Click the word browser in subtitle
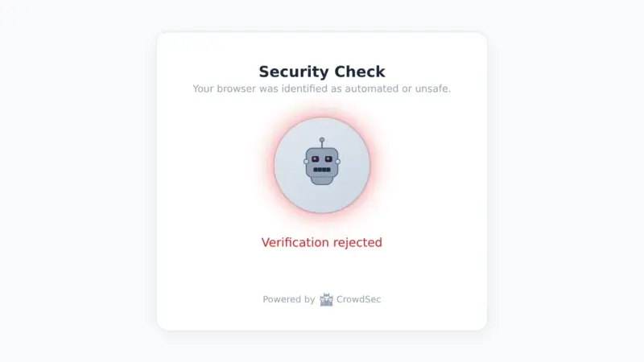644x362 pixels. point(236,88)
